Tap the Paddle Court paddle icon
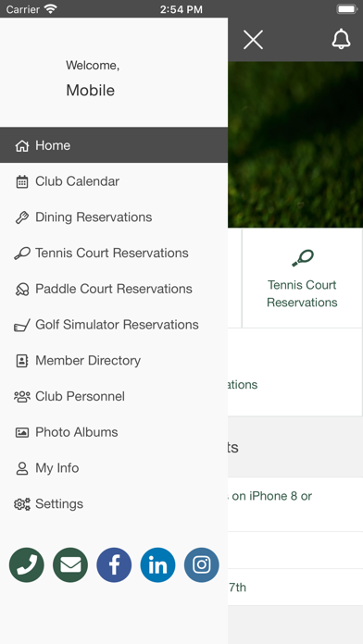 point(22,289)
